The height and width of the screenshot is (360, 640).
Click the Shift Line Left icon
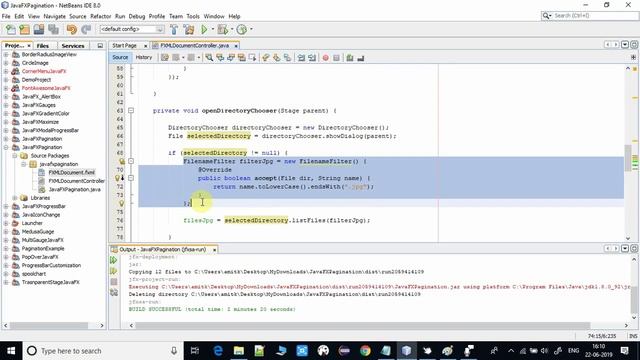point(301,58)
